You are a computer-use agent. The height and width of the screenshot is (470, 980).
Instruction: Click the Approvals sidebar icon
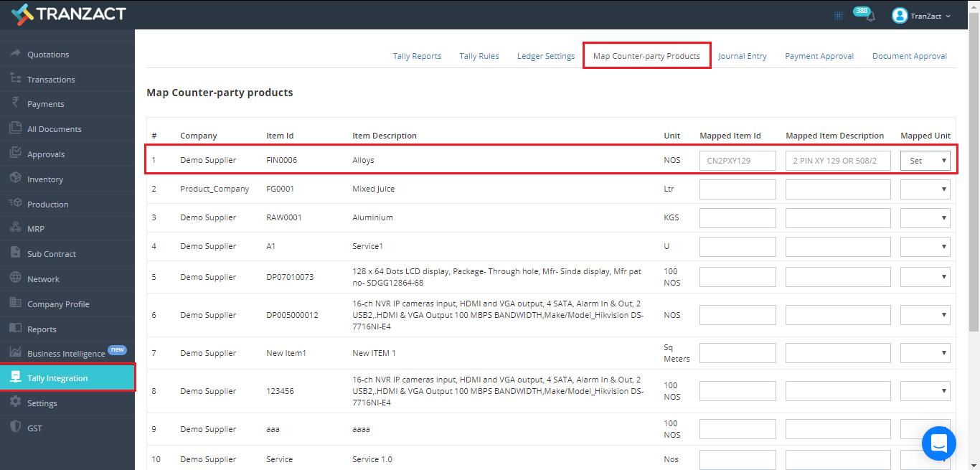[15, 154]
